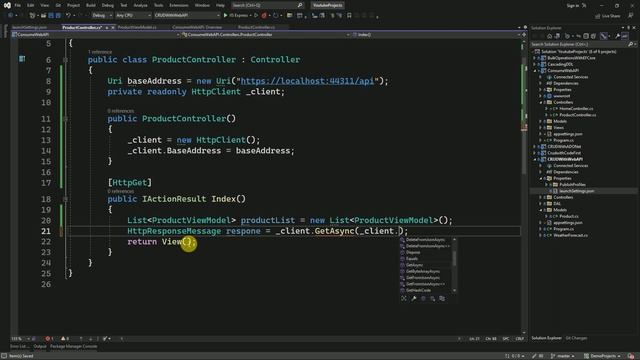The width and height of the screenshot is (640, 360).
Task: Expand the CascadingDDL project node
Action: (535, 64)
